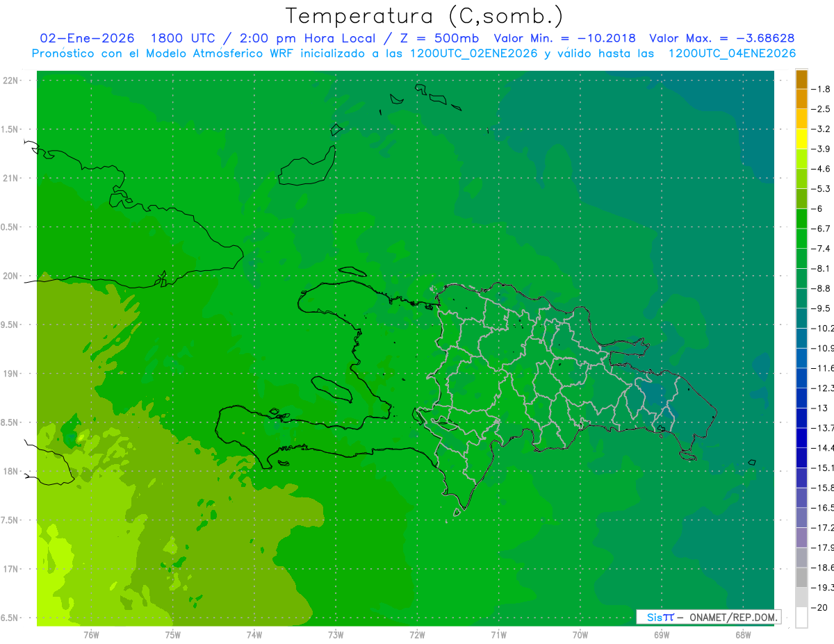Select '1200UTC_04ENE2026' valid-until time text
This screenshot has height=644, width=834.
pos(731,53)
